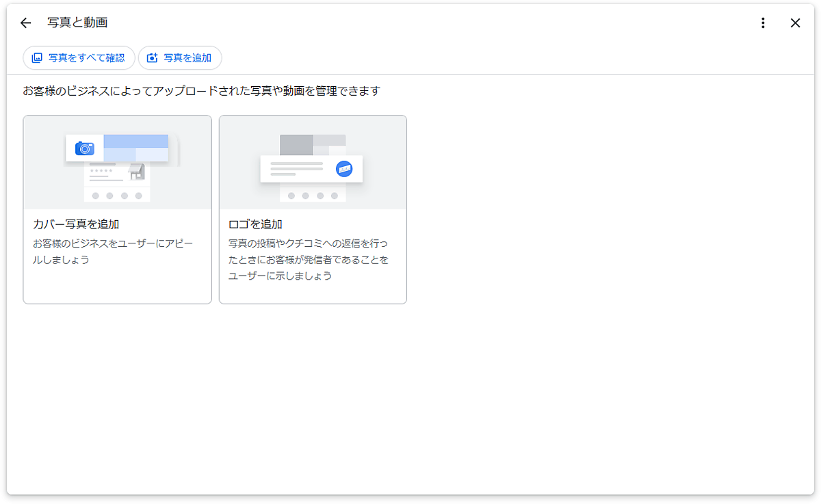
Task: Click the blue round badge in logo illustration
Action: (x=344, y=169)
